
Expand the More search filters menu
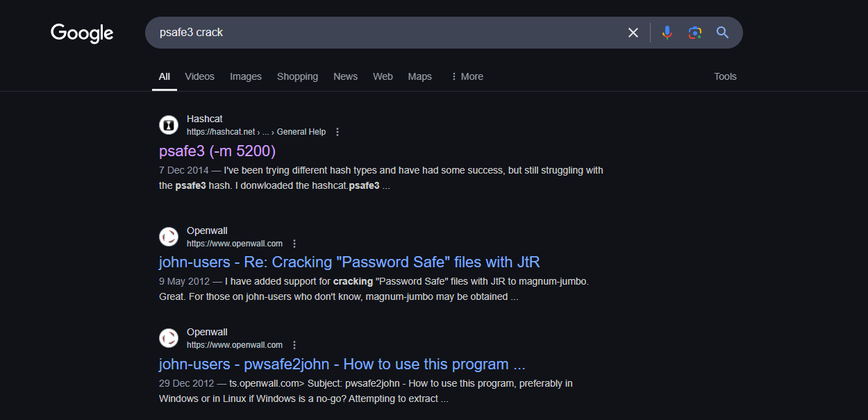pyautogui.click(x=467, y=76)
